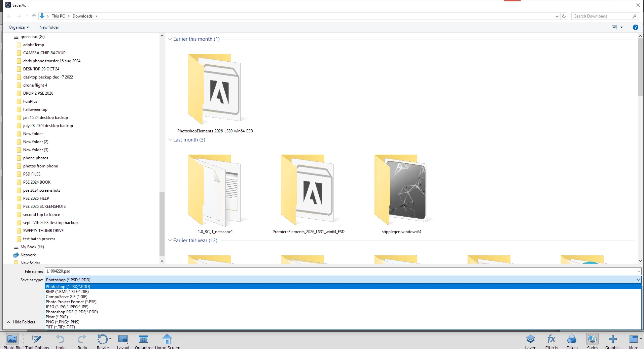The width and height of the screenshot is (644, 349).
Task: Click the navigation pane scrollbar thumb
Action: click(x=162, y=224)
